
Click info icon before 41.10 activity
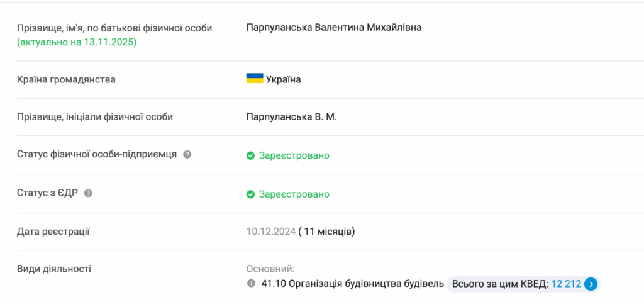(251, 284)
